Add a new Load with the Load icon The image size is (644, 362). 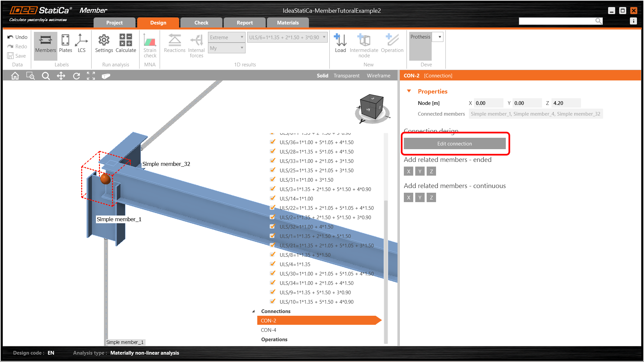point(340,44)
